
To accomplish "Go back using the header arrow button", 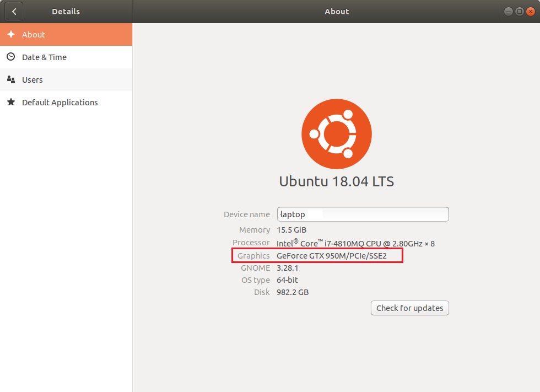I will [x=14, y=12].
